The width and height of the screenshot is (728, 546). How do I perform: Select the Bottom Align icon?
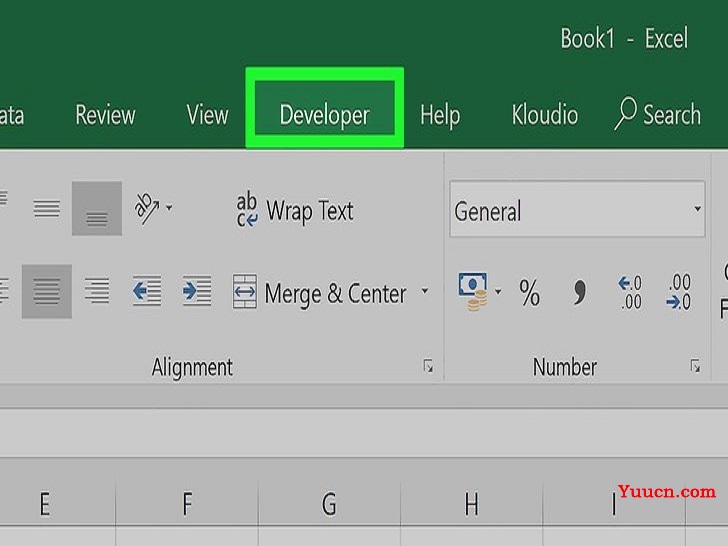pyautogui.click(x=97, y=208)
